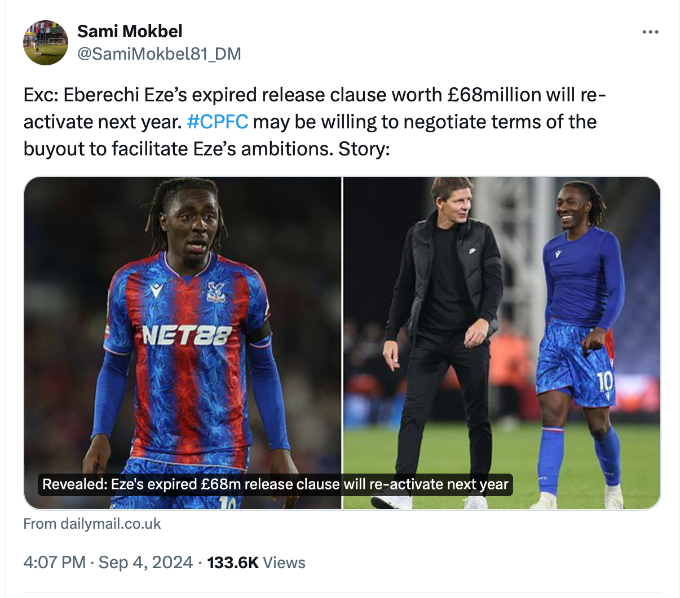
Task: Click the Sep 4, 2024 date
Action: [147, 563]
